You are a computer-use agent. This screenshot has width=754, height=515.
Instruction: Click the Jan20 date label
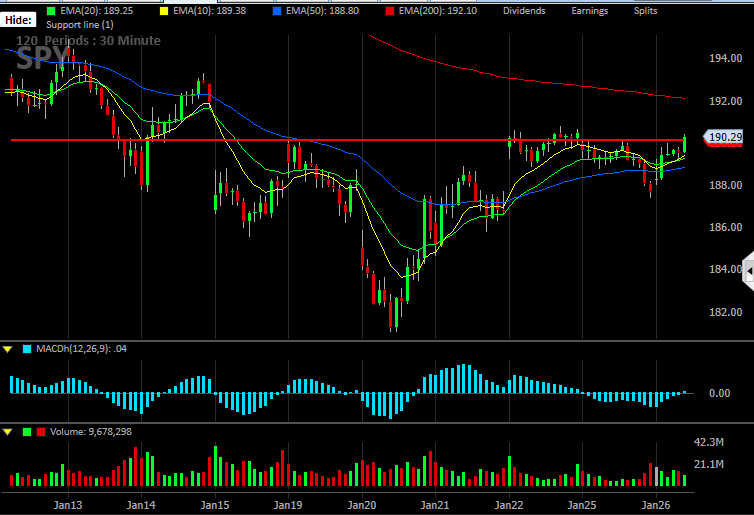362,505
